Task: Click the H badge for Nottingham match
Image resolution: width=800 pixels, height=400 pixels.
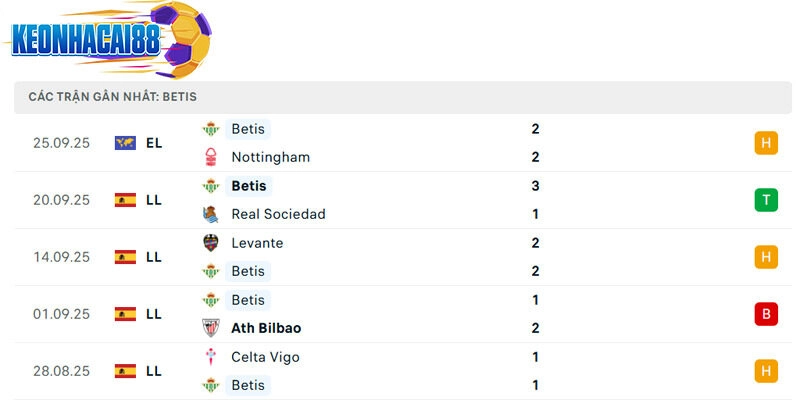Action: tap(766, 143)
